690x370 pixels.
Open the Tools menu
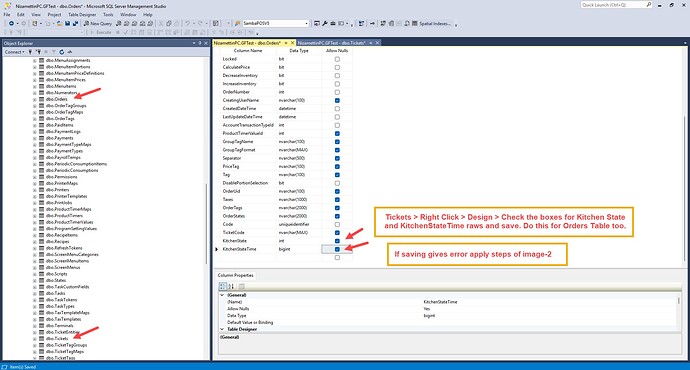108,15
